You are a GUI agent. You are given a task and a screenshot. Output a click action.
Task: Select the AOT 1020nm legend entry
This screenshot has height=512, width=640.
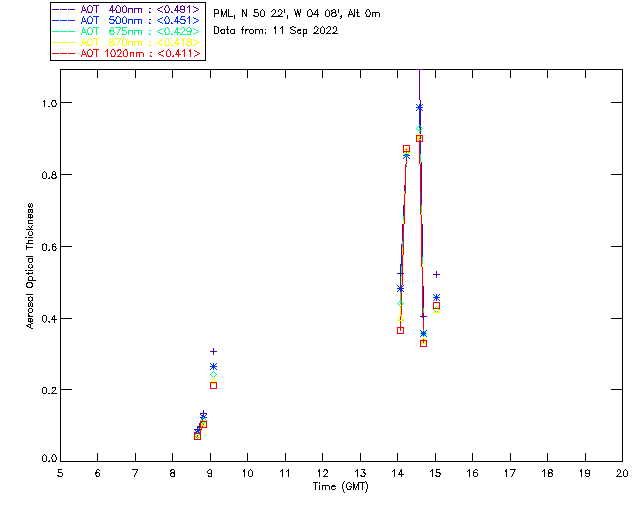tap(127, 53)
